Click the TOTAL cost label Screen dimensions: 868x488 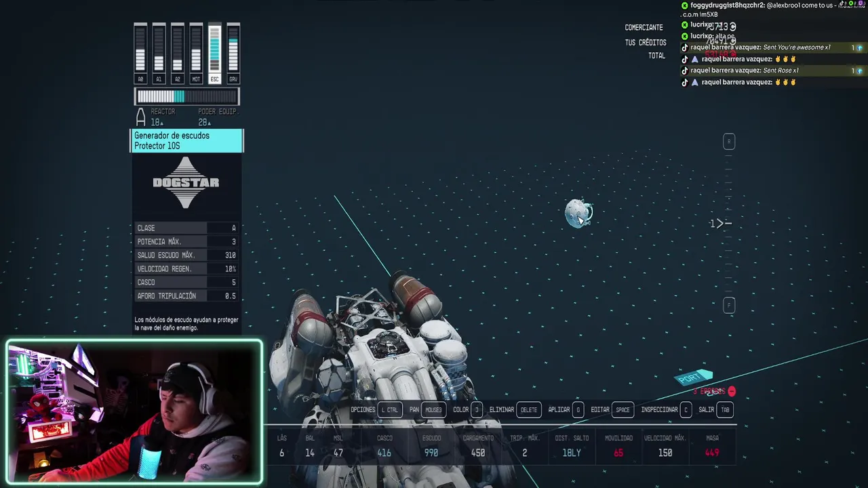(x=656, y=56)
